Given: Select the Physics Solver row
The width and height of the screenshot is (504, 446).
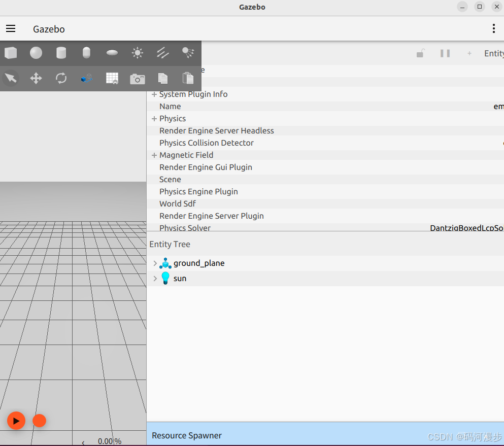Looking at the screenshot, I should [x=325, y=227].
